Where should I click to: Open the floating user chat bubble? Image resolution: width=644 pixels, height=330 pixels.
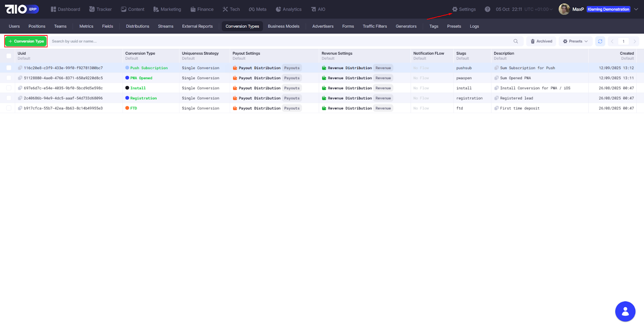coord(625,311)
